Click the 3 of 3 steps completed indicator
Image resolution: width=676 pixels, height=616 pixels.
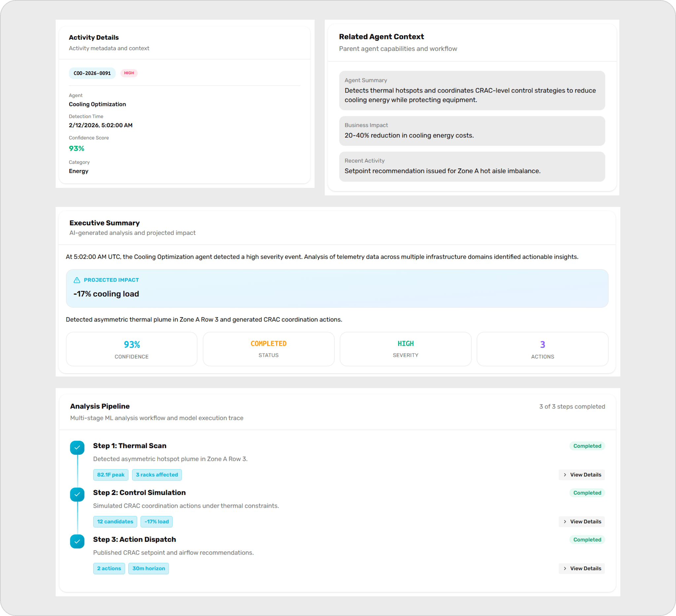(x=572, y=406)
